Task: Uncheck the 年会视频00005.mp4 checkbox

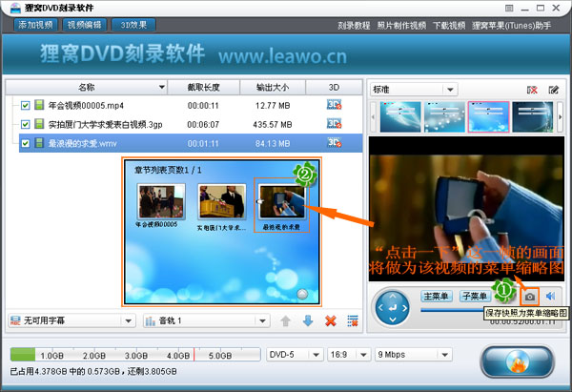Action: (25, 106)
